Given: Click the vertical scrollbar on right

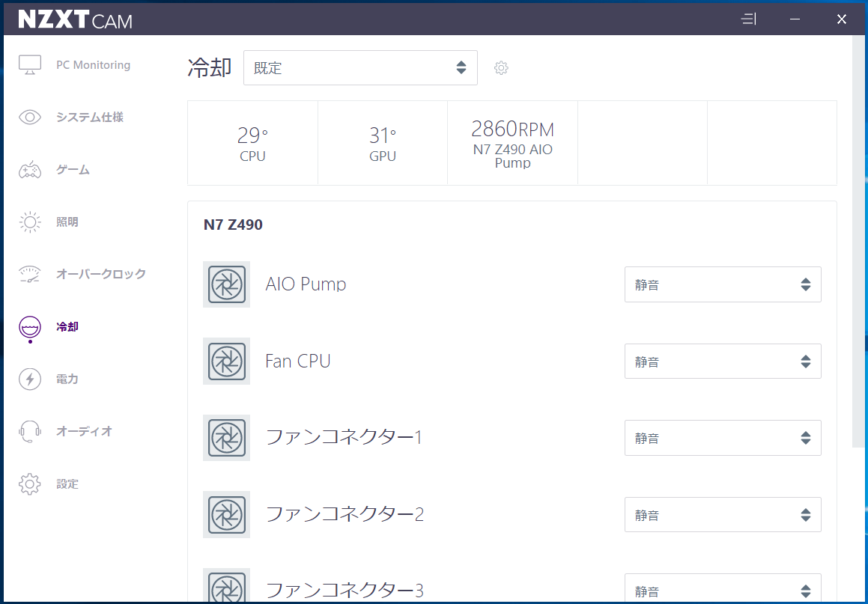Looking at the screenshot, I should (x=858, y=242).
